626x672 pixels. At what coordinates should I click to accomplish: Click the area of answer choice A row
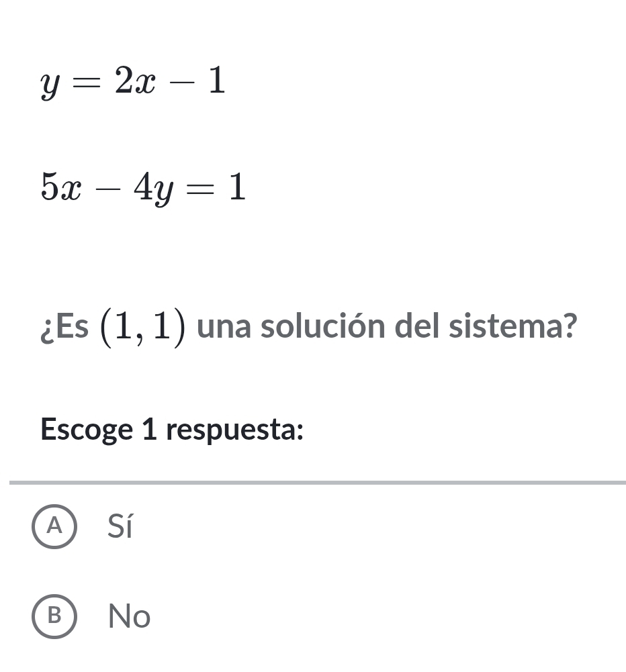[202, 528]
